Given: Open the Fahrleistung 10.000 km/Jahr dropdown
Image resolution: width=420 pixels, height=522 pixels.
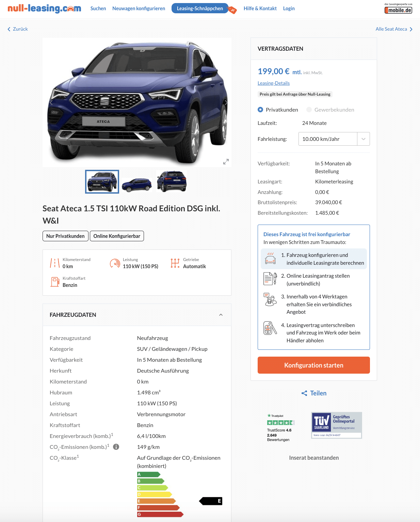Looking at the screenshot, I should tap(334, 139).
